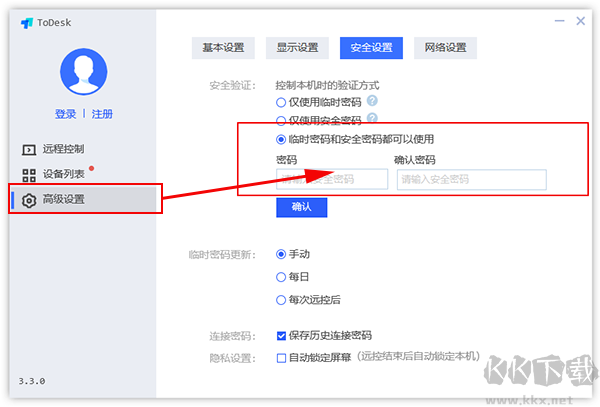Image resolution: width=600 pixels, height=407 pixels.
Task: Choose 每次远控后 update option
Action: tap(281, 300)
